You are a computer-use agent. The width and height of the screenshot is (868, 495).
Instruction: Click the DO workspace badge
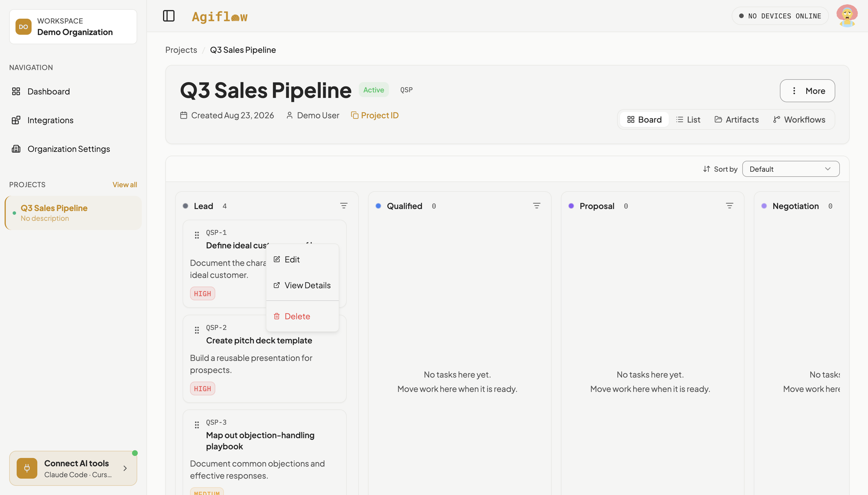[x=24, y=27]
